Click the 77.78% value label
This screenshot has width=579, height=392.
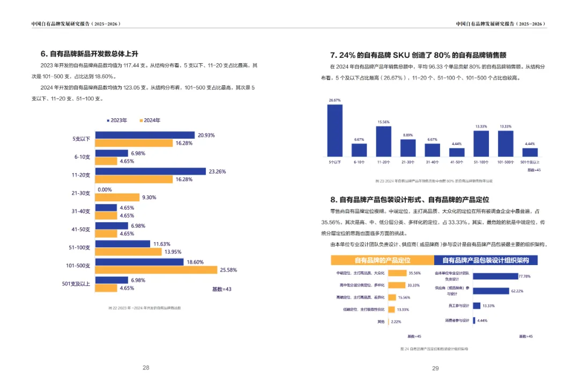click(x=524, y=276)
